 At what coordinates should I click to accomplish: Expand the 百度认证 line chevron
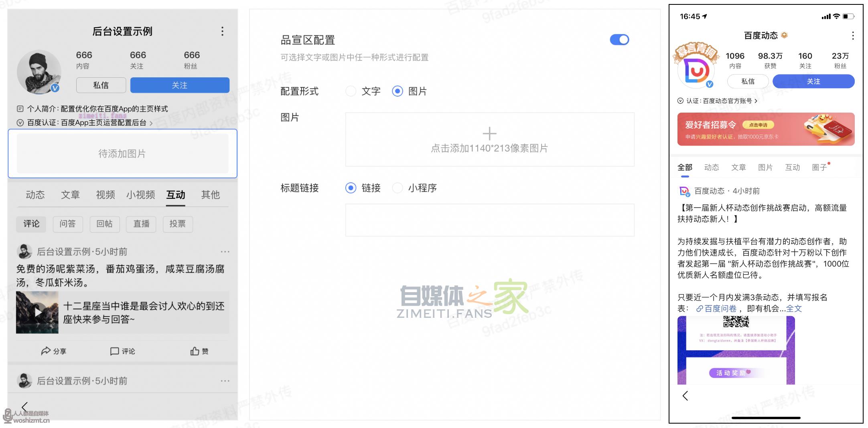click(x=151, y=123)
